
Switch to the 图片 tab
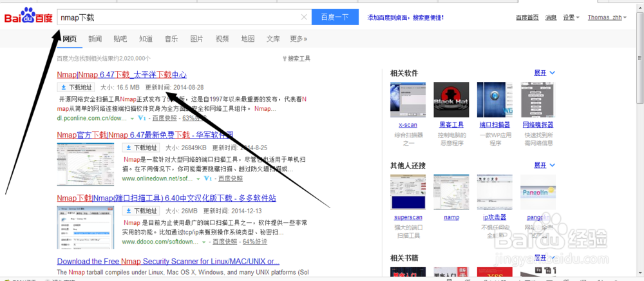pos(196,39)
